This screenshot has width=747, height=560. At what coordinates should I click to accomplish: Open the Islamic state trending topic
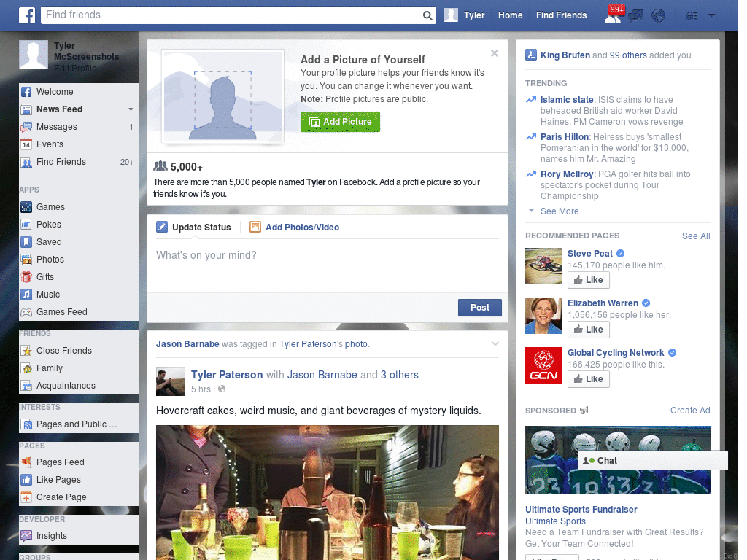pyautogui.click(x=566, y=100)
